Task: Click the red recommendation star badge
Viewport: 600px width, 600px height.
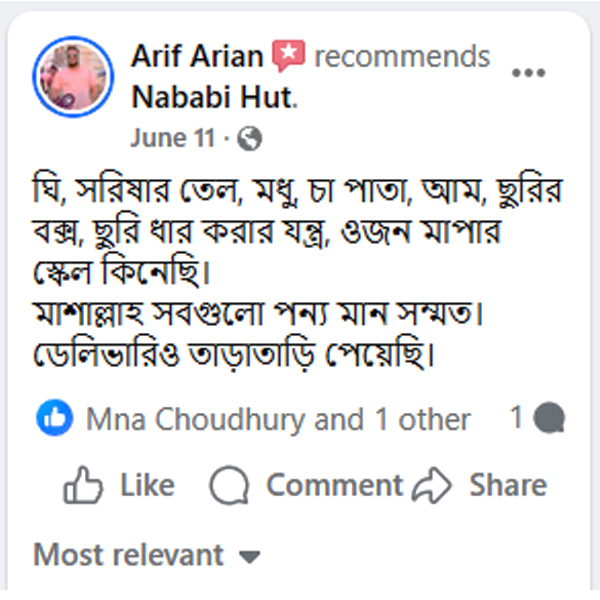Action: coord(288,56)
